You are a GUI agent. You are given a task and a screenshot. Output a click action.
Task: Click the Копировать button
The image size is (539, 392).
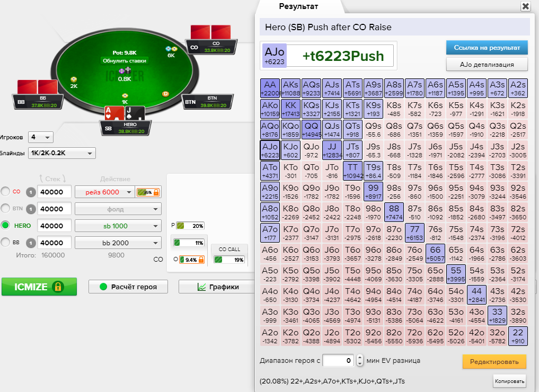click(509, 381)
